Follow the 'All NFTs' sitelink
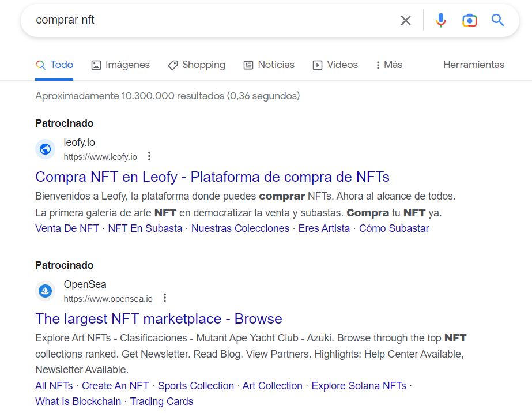 click(x=54, y=386)
